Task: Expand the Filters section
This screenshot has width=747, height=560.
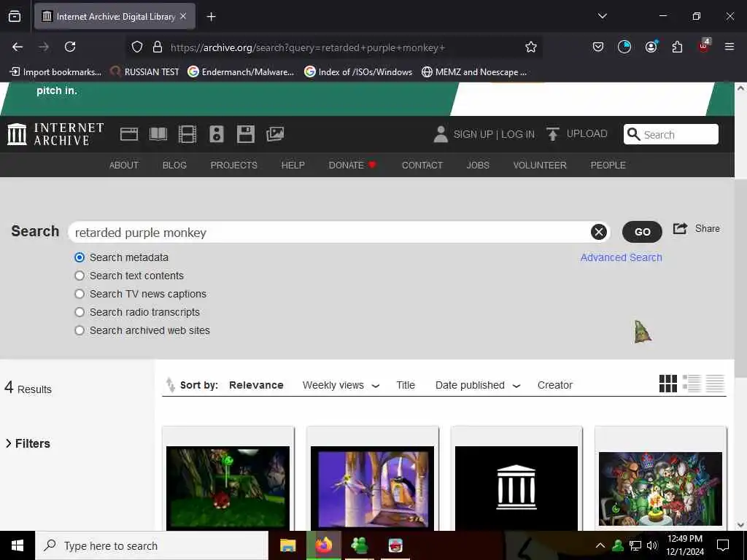Action: (x=28, y=443)
